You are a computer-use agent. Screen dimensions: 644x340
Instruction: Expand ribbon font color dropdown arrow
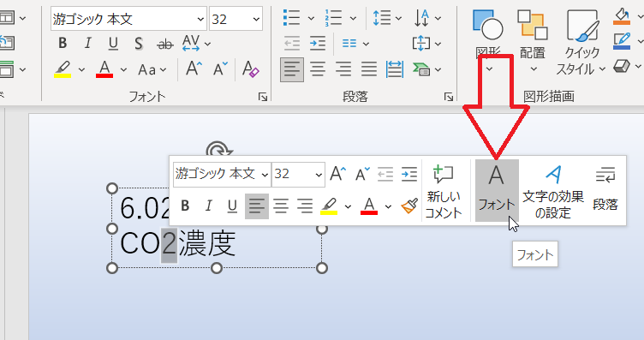123,70
